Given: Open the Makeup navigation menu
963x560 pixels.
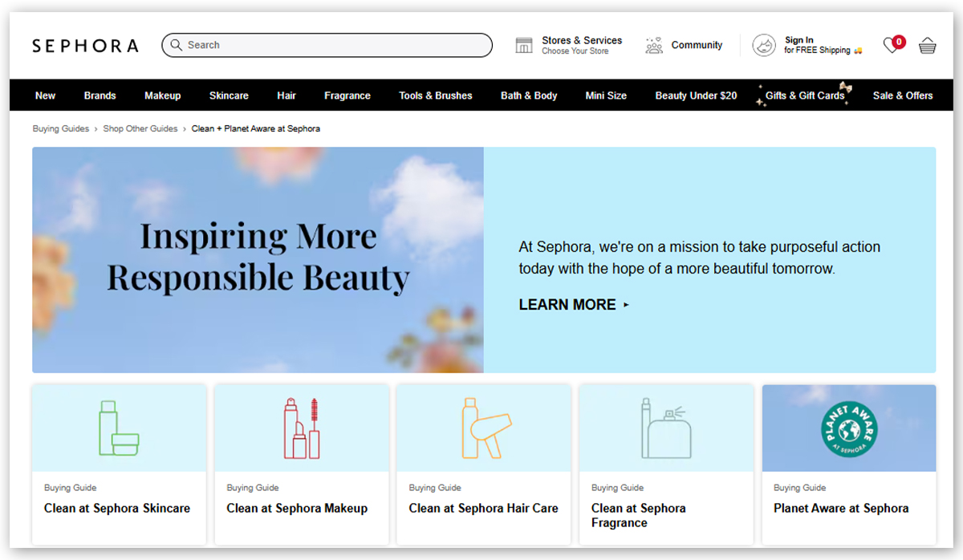Looking at the screenshot, I should pyautogui.click(x=162, y=95).
